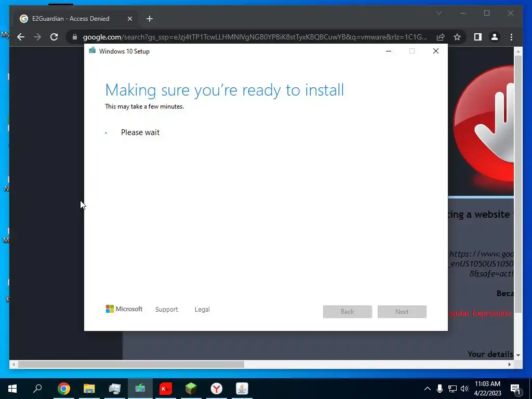Reload the page in Chrome
The image size is (532, 399).
(54, 37)
